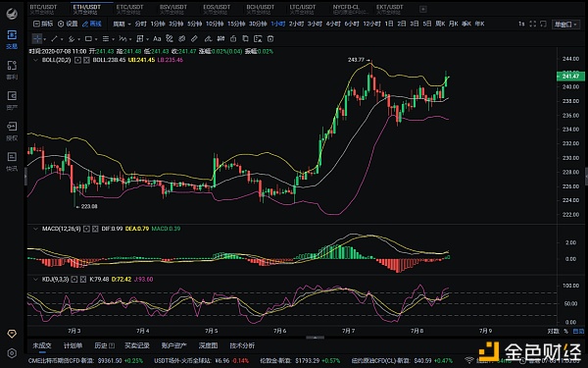Image resolution: width=588 pixels, height=368 pixels.
Task: Toggle fullscreen chart icon
Action: click(x=532, y=24)
